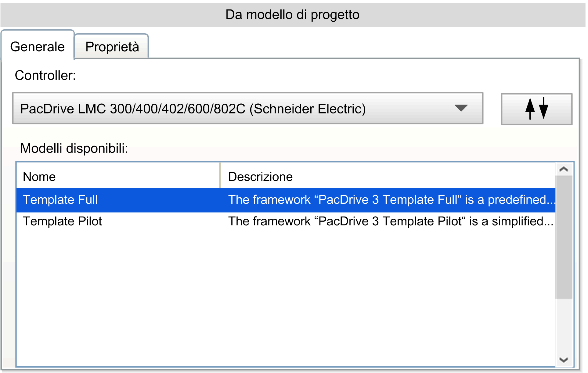Click the scrollbar down arrow
The width and height of the screenshot is (588, 373).
564,360
